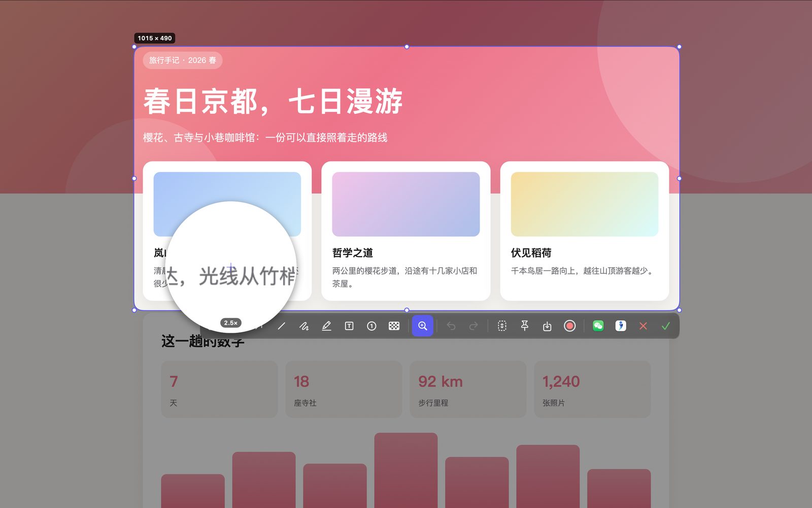The image size is (812, 508).
Task: Select the numbered step counter tool
Action: (x=371, y=326)
